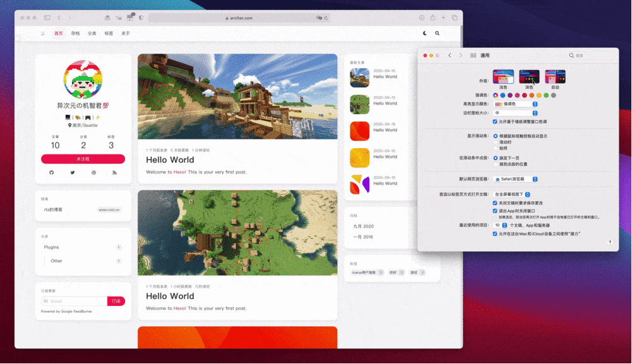Open the RSS feed icon in profile card
The height and width of the screenshot is (364, 632).
(114, 172)
